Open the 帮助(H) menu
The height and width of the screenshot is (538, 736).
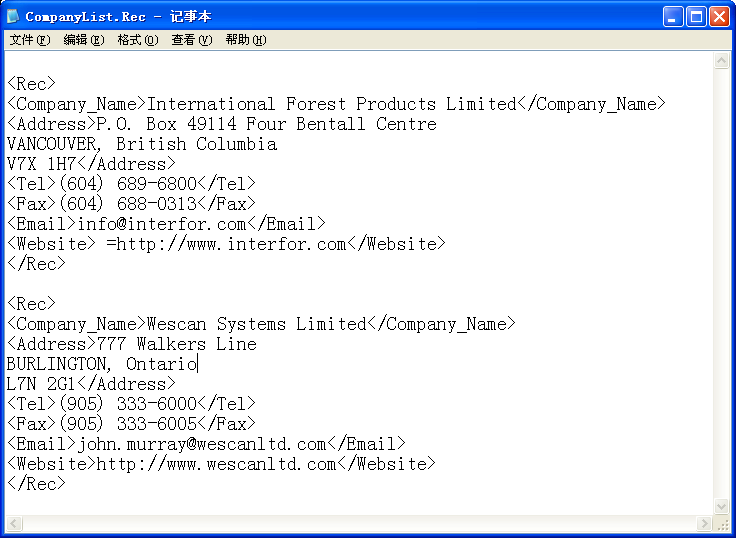[x=245, y=40]
